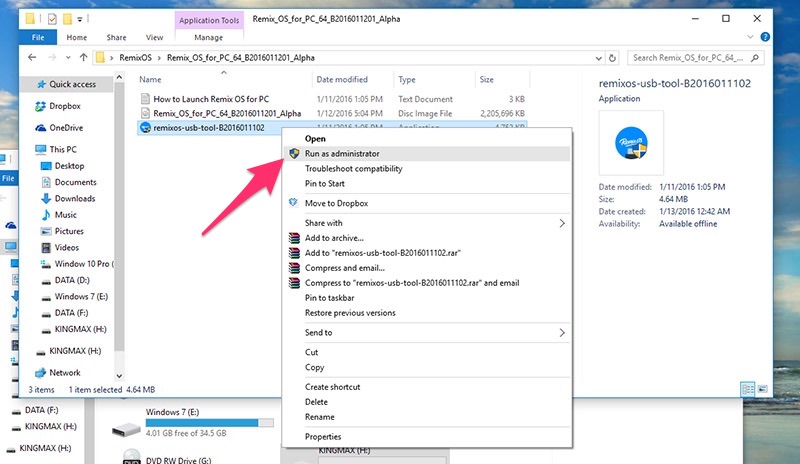Click the Downloads arrow icon in sidebar
Viewport: 800px width, 464px height.
[46, 199]
